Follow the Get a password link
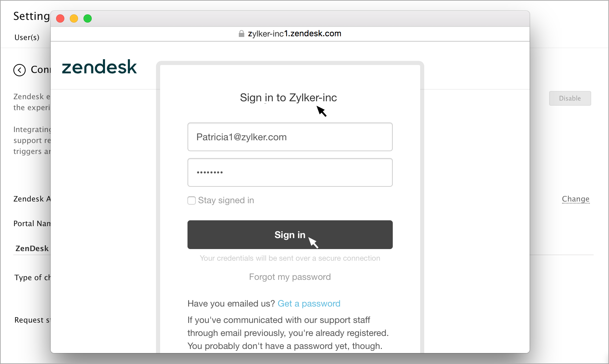The image size is (609, 364). pyautogui.click(x=309, y=303)
